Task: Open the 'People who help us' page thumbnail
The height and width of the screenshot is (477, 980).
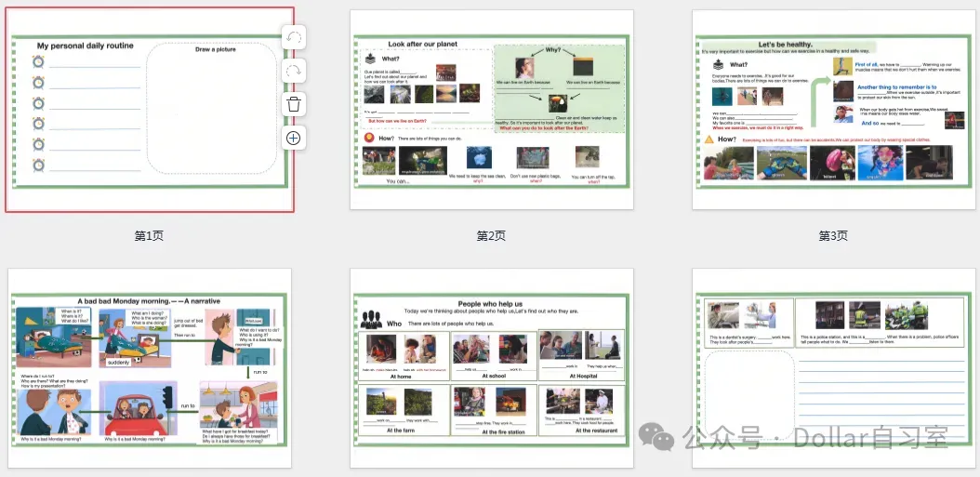Action: [x=491, y=368]
